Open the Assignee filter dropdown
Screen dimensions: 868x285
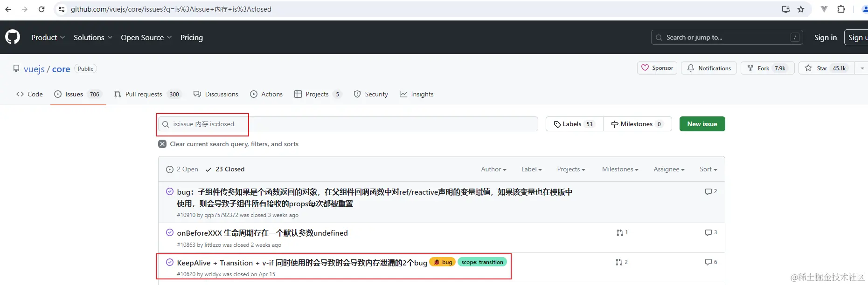point(669,169)
